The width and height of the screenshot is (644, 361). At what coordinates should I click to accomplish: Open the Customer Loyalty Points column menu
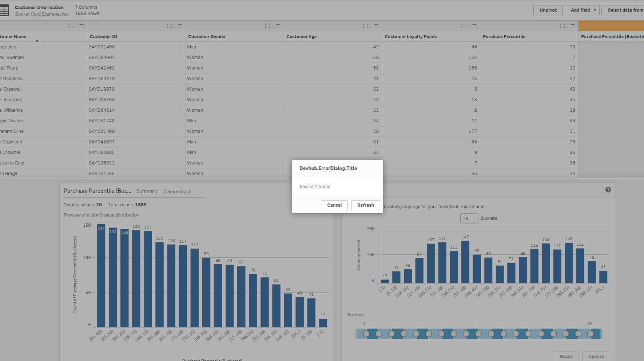click(474, 26)
